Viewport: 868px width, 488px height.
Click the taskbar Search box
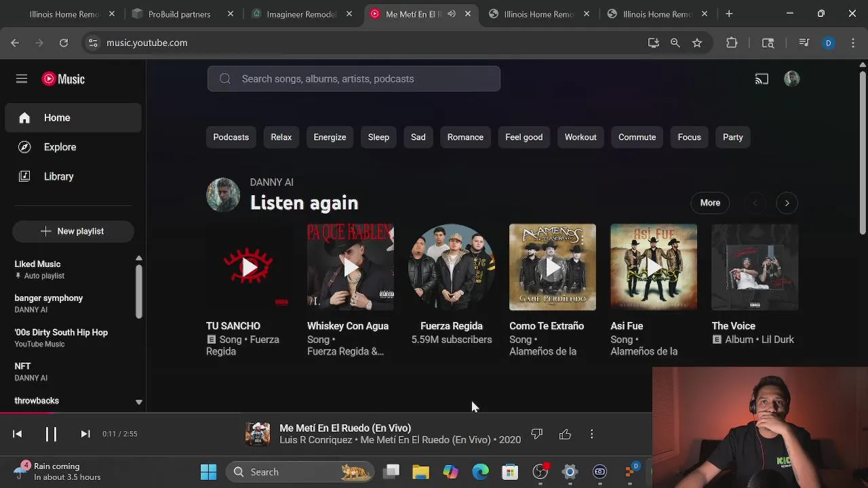[301, 472]
